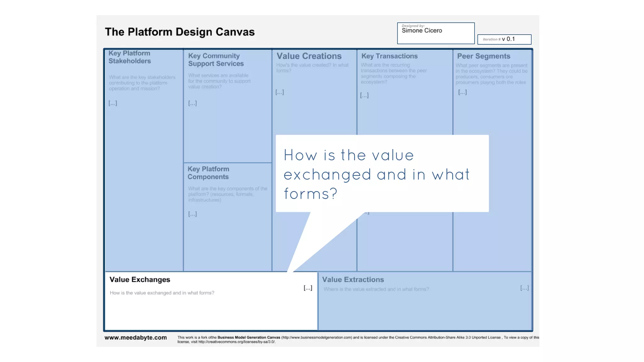644x362 pixels.
Task: Click the [...] placeholder under Value Creations
Action: pos(280,92)
